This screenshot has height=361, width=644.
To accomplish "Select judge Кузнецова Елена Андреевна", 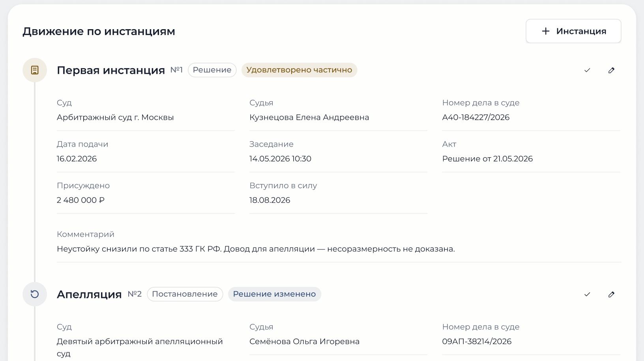I will 309,117.
